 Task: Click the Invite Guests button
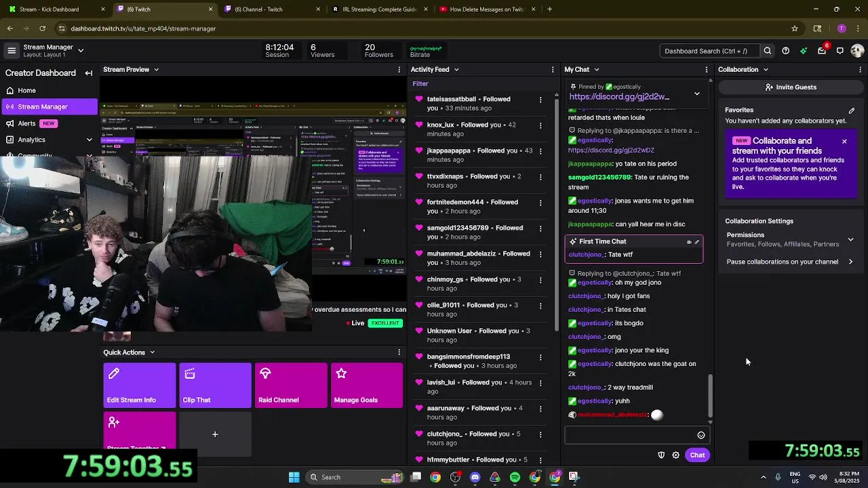tap(791, 87)
